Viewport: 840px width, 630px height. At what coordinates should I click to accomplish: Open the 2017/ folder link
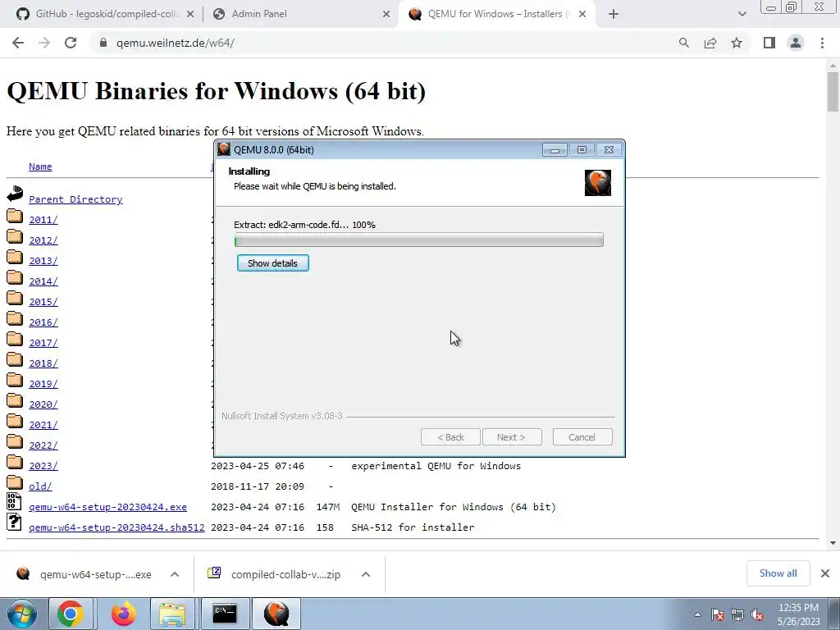(43, 343)
